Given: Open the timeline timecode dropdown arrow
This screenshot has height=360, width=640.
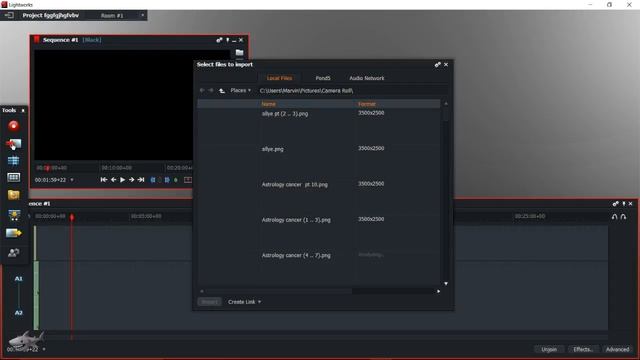Looking at the screenshot, I should [44, 349].
